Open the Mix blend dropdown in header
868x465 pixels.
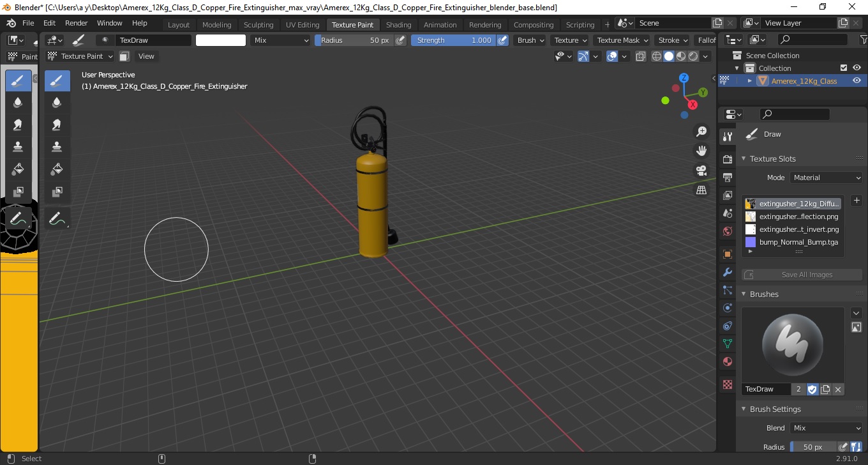point(280,40)
